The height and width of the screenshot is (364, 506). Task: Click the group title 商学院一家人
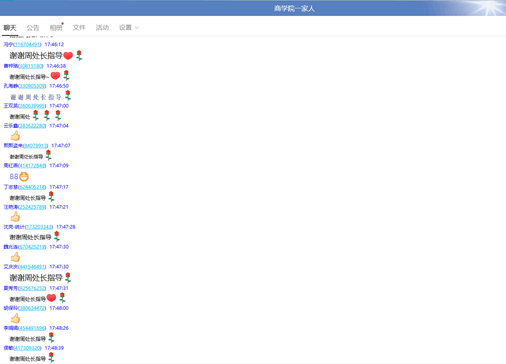coord(294,9)
